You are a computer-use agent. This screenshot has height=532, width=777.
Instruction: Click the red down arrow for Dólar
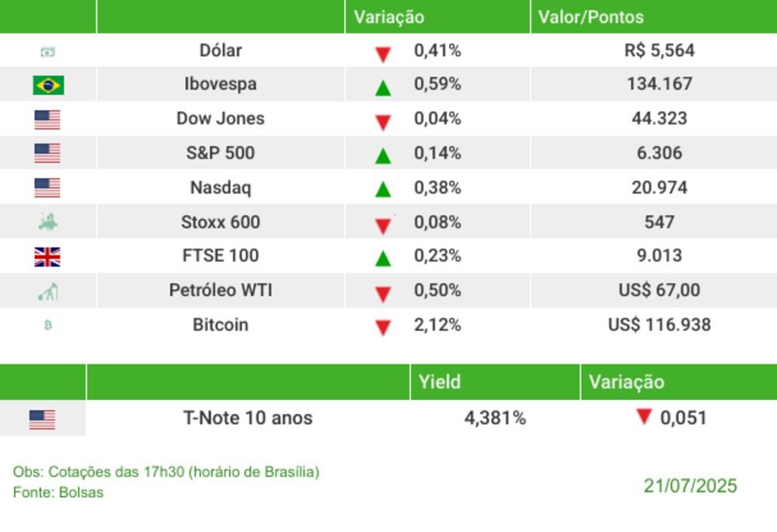[x=382, y=54]
